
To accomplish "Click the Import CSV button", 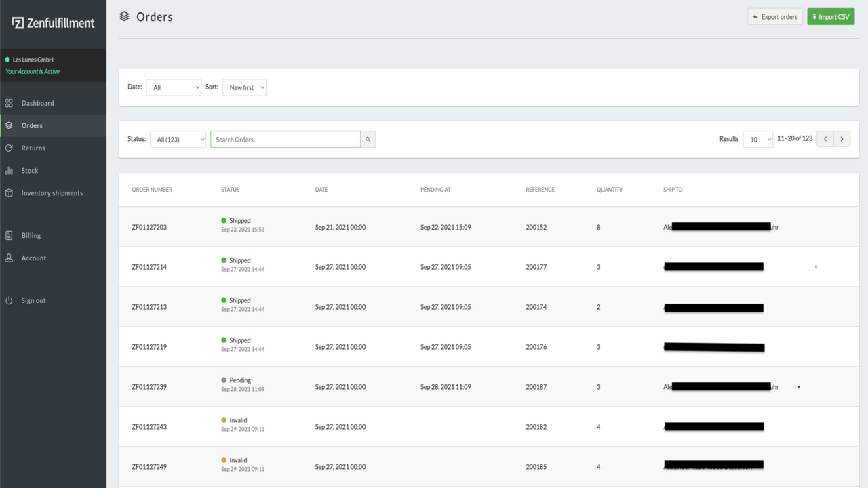I will pyautogui.click(x=831, y=17).
